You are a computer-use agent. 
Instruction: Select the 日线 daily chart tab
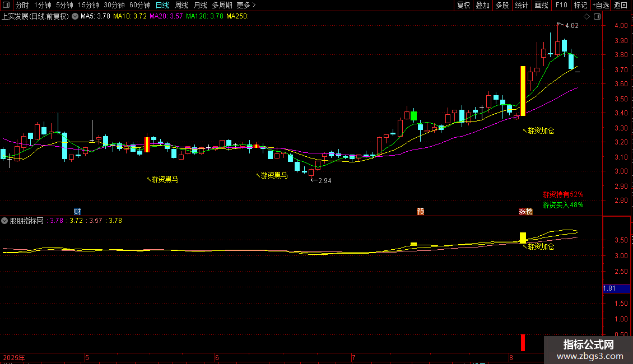(162, 5)
